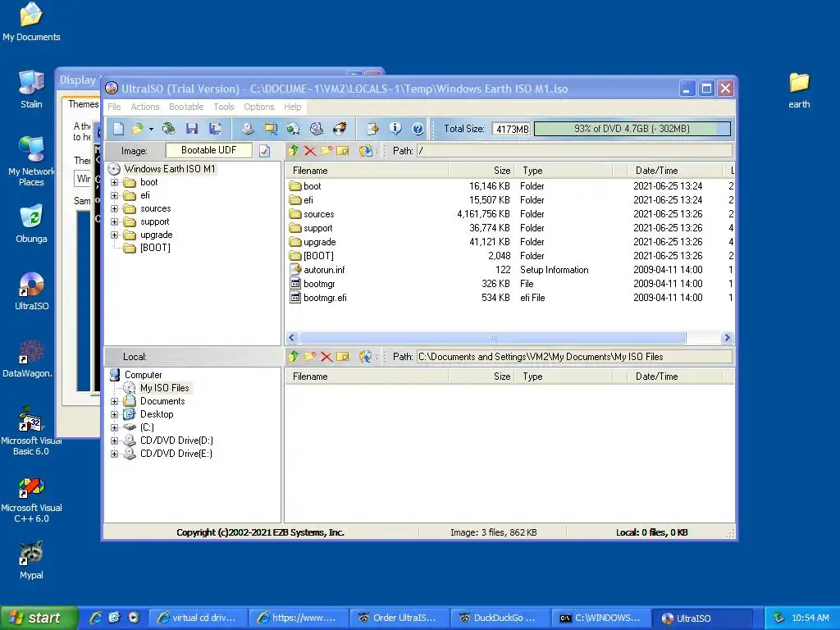This screenshot has height=630, width=840.
Task: Select the [BOOT] folder in the image tree
Action: 155,248
